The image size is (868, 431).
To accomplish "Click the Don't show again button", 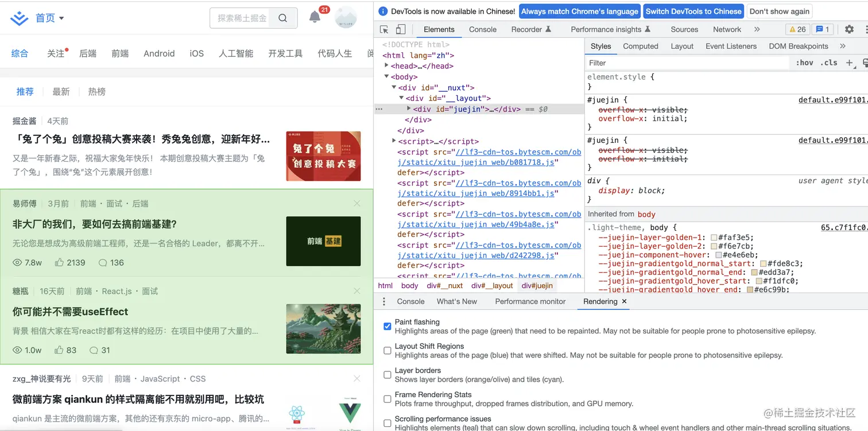I will point(779,11).
